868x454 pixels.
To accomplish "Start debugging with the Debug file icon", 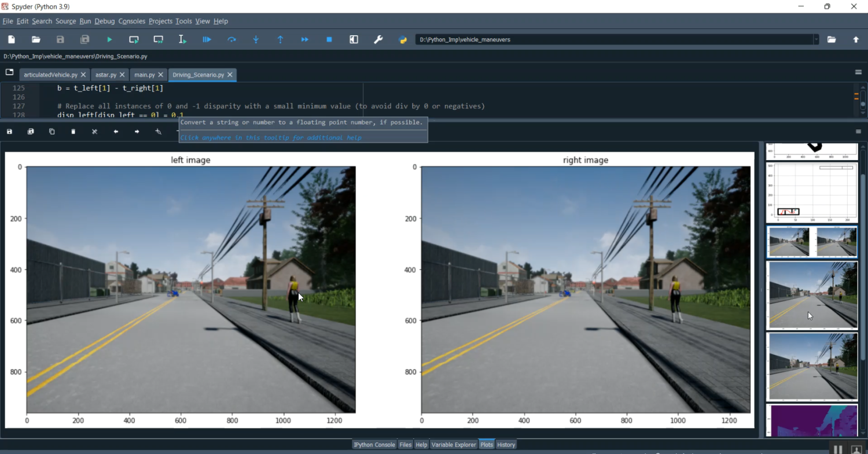I will point(207,39).
